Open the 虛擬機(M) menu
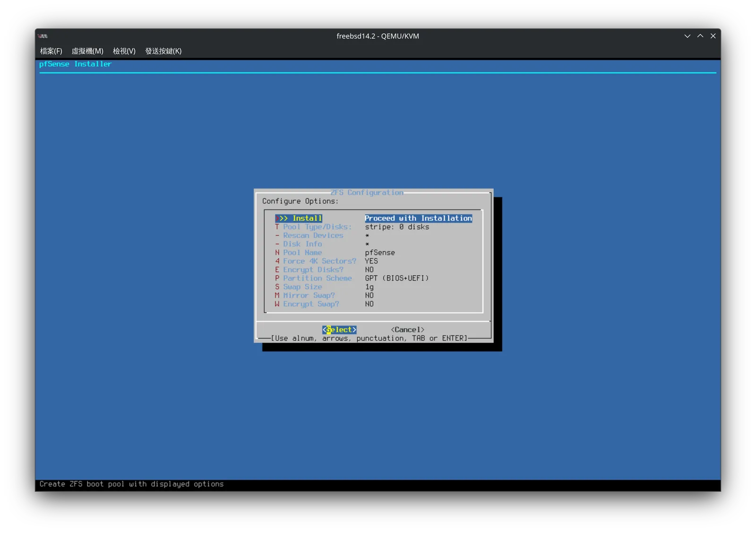This screenshot has height=533, width=756. pyautogui.click(x=87, y=51)
